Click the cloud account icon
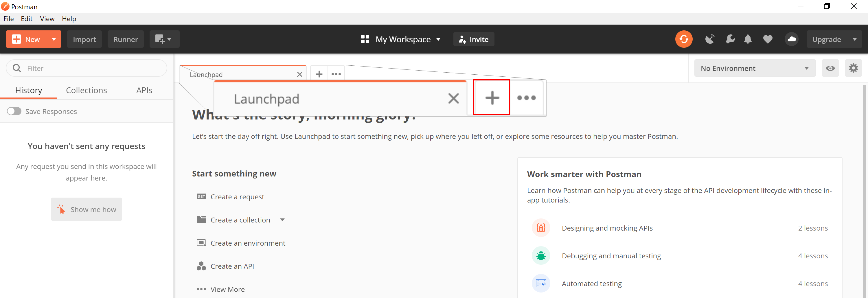The image size is (868, 298). 791,39
